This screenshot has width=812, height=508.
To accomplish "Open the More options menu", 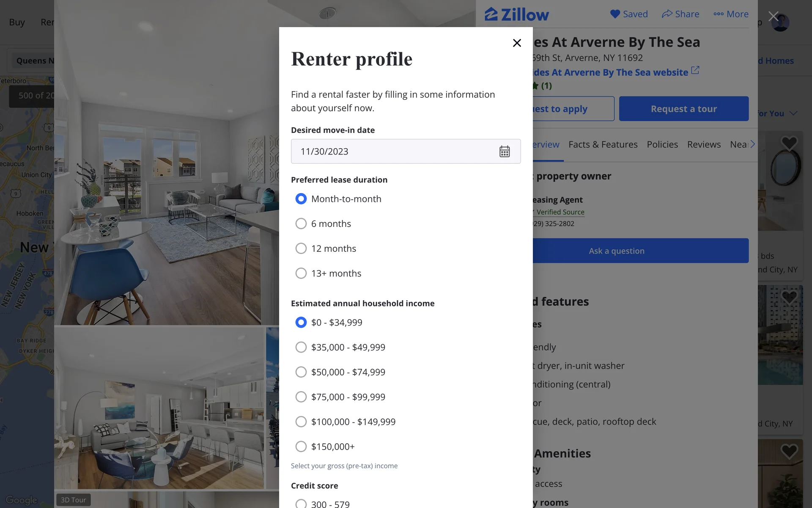I will click(731, 14).
